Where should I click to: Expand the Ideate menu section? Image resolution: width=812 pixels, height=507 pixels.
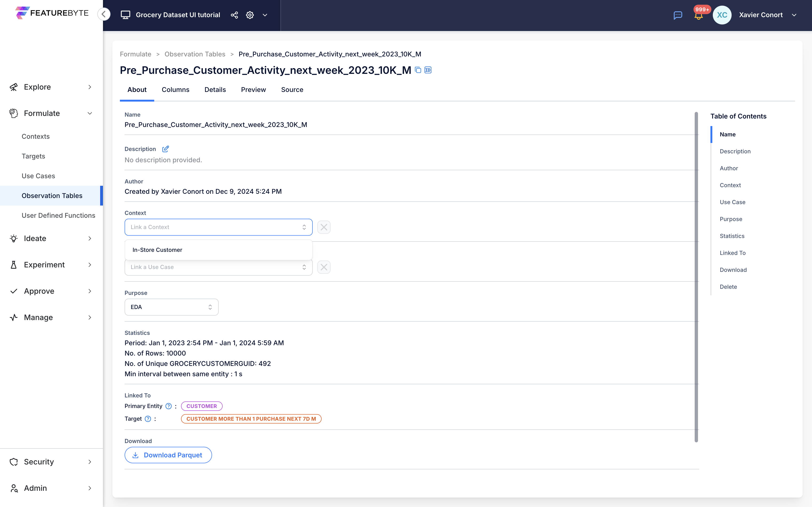[90, 238]
